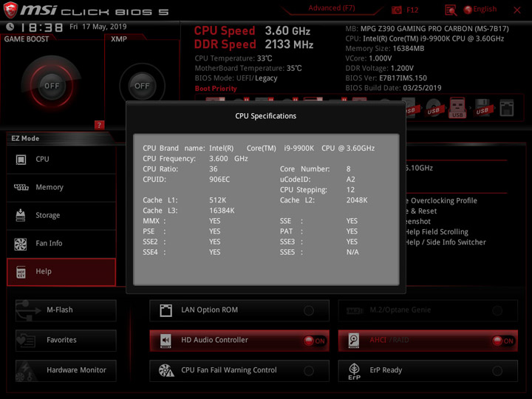This screenshot has width=532, height=399.
Task: Click the CPU Specifications dialog title
Action: pyautogui.click(x=266, y=116)
